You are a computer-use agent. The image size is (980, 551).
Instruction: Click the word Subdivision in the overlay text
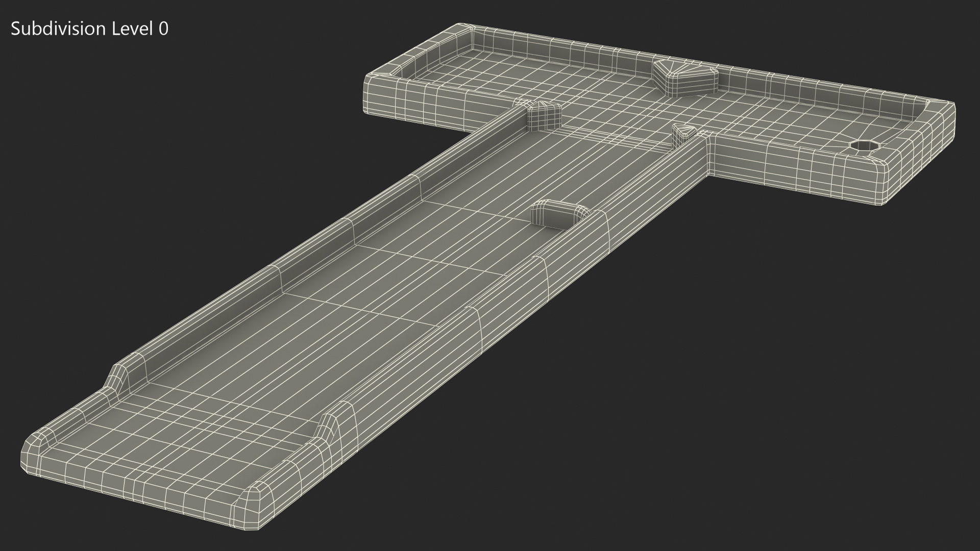point(57,29)
